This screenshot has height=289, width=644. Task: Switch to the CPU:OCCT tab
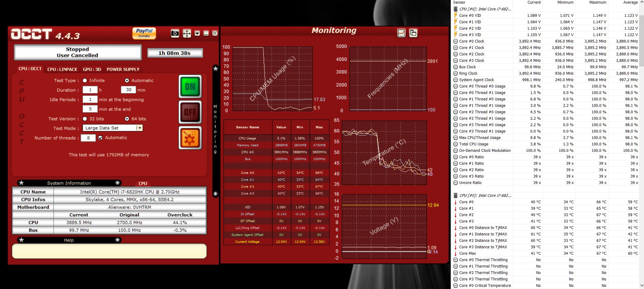(30, 69)
